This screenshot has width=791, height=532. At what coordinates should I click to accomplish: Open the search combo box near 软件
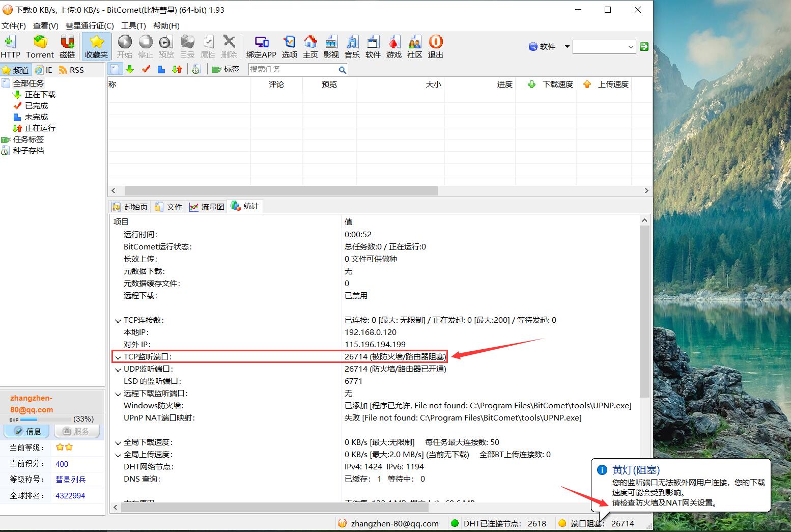point(604,47)
